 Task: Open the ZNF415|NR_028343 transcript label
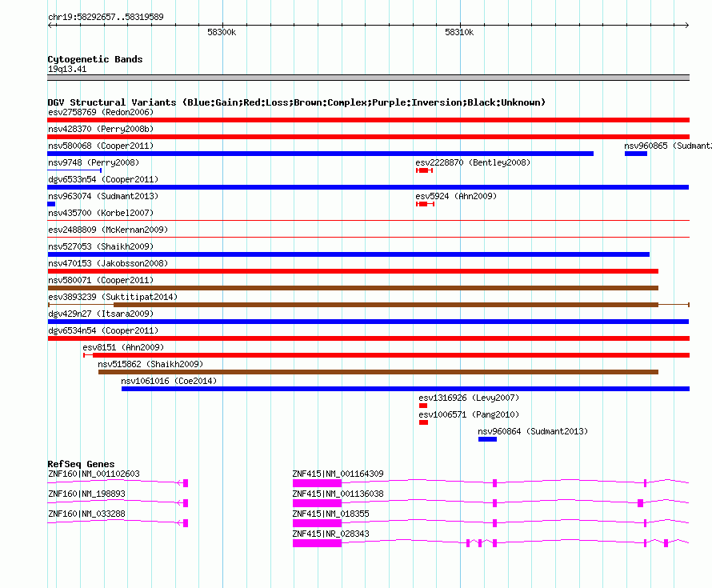(x=330, y=534)
